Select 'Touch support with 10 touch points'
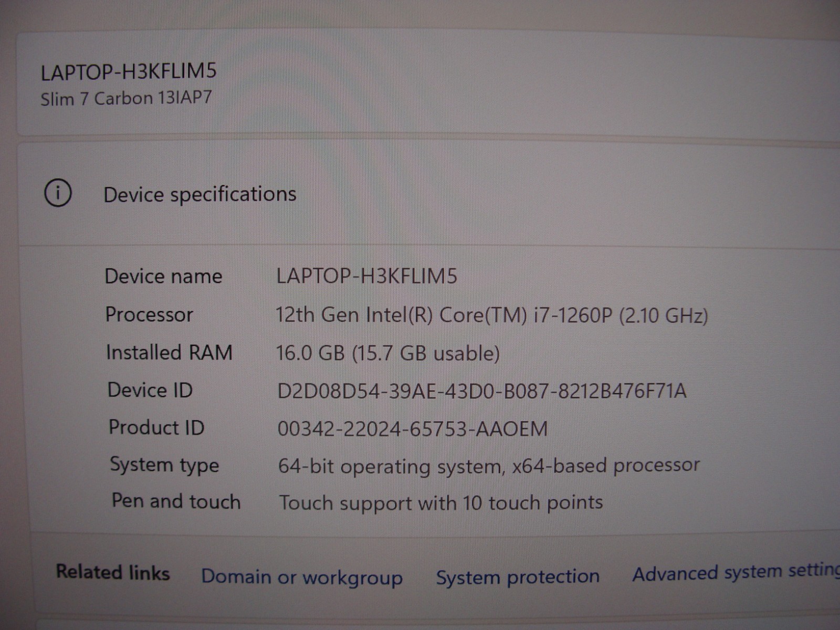Screen dimensions: 840x630 (440, 503)
